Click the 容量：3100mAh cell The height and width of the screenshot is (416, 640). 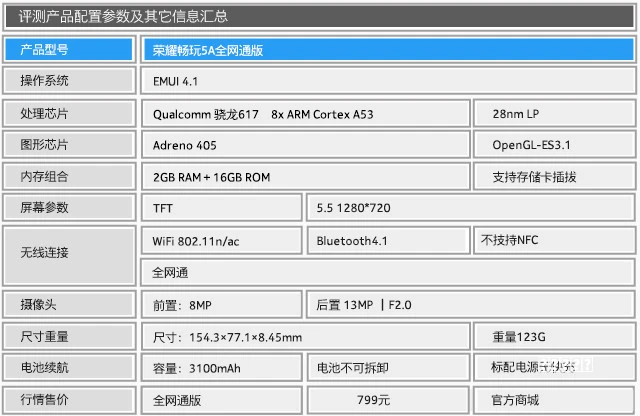pyautogui.click(x=222, y=368)
